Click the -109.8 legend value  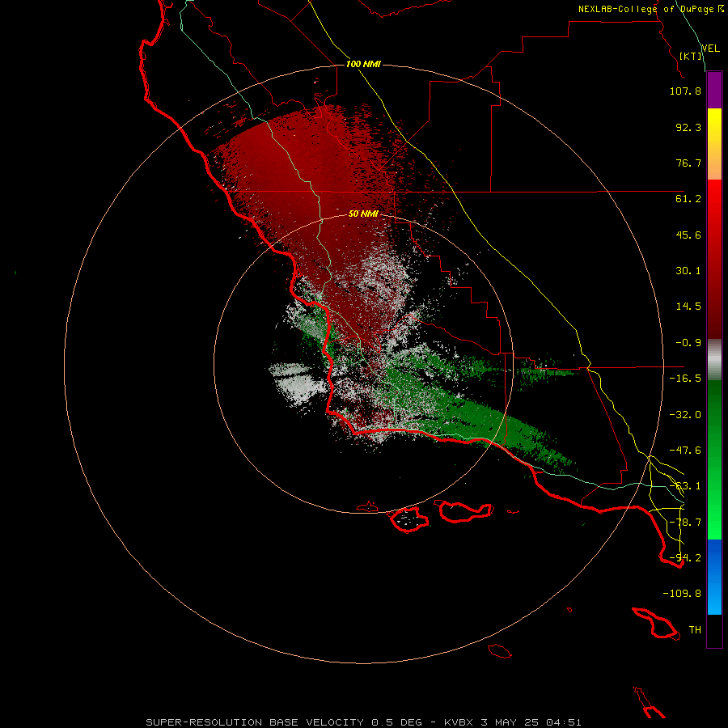click(682, 594)
